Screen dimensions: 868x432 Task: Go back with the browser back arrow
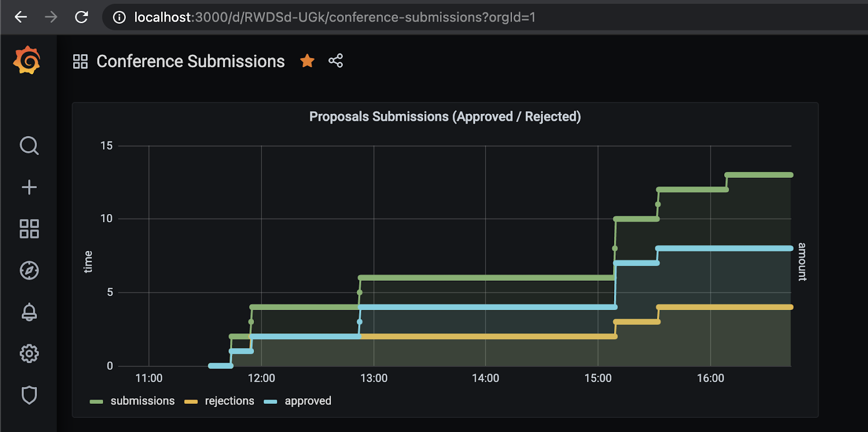21,17
